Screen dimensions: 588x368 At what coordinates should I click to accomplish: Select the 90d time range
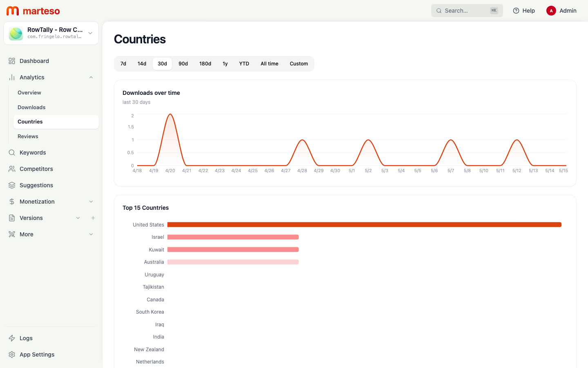click(183, 64)
